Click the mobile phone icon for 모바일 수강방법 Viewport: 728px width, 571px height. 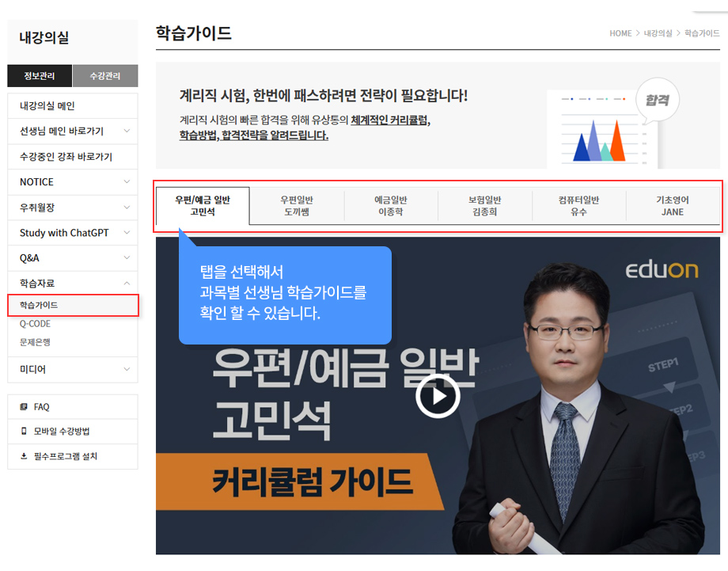pyautogui.click(x=24, y=432)
